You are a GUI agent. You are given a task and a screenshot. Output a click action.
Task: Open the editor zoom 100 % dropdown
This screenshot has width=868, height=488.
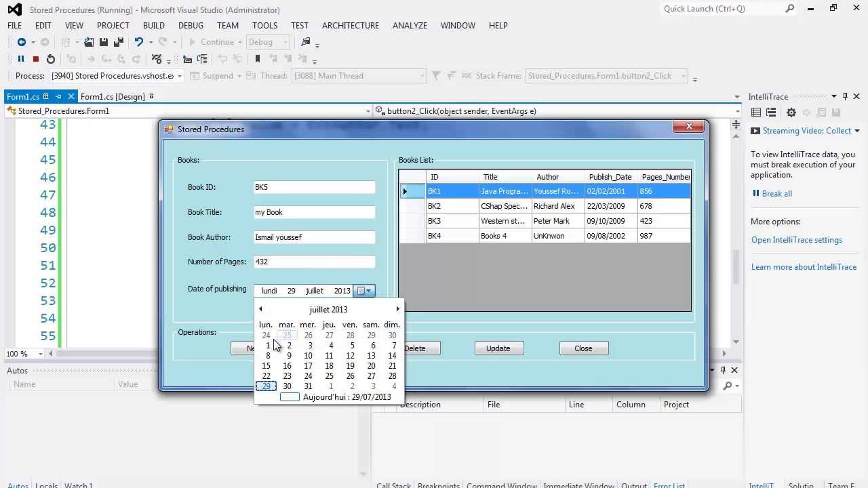(41, 354)
